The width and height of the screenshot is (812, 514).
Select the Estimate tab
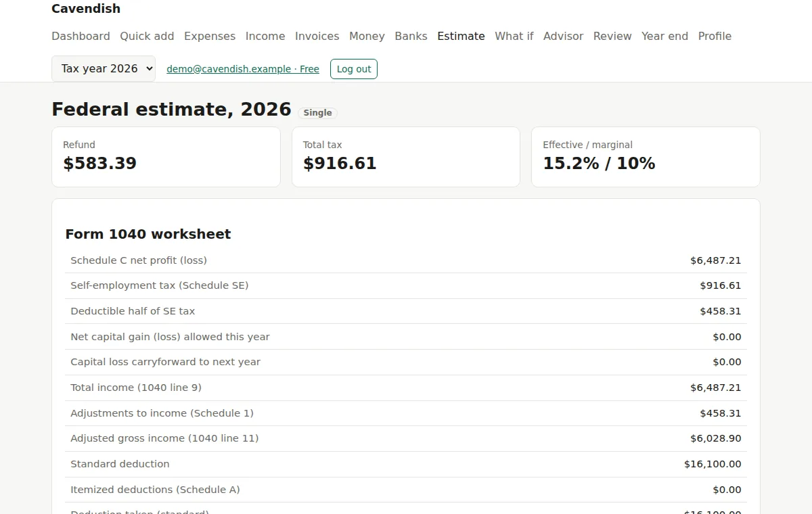(461, 36)
